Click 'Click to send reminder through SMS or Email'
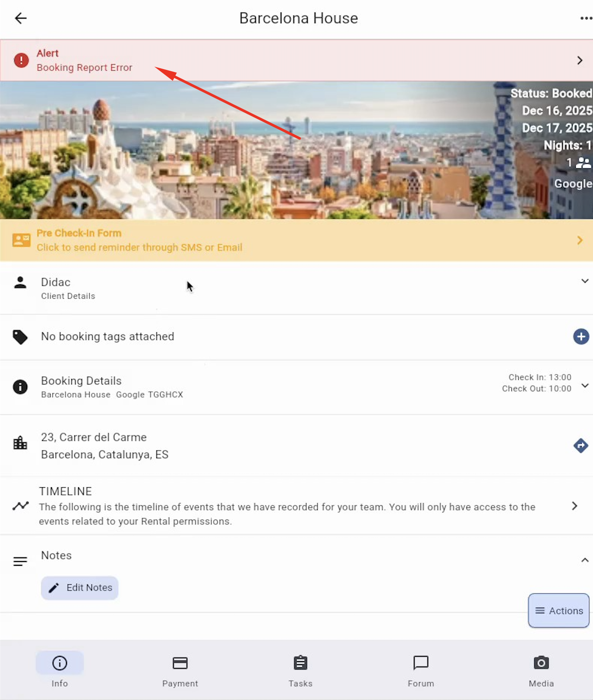This screenshot has height=700, width=593. tap(139, 247)
